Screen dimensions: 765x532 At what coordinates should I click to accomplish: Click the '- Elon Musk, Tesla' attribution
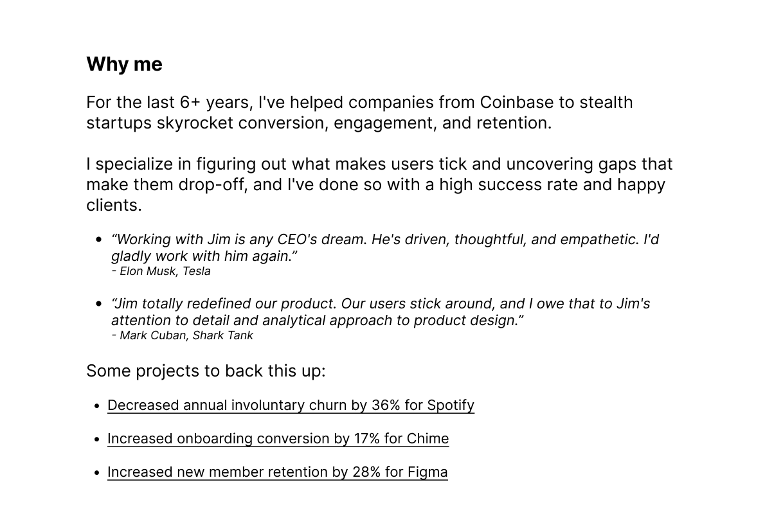pos(161,271)
